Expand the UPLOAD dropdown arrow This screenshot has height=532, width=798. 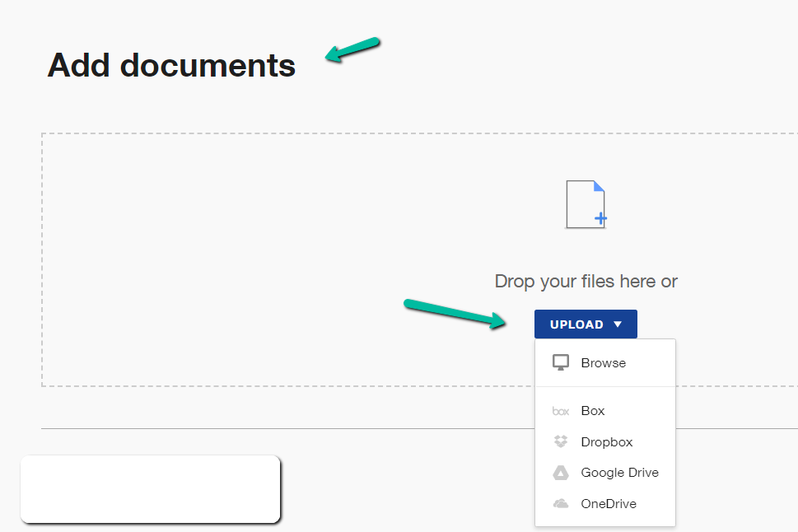coord(618,324)
